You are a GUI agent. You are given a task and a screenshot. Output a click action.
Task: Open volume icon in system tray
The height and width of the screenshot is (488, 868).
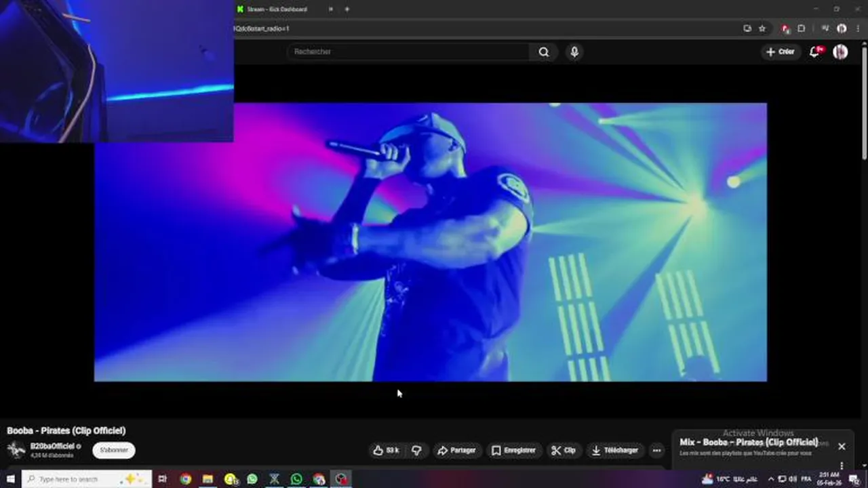point(793,479)
